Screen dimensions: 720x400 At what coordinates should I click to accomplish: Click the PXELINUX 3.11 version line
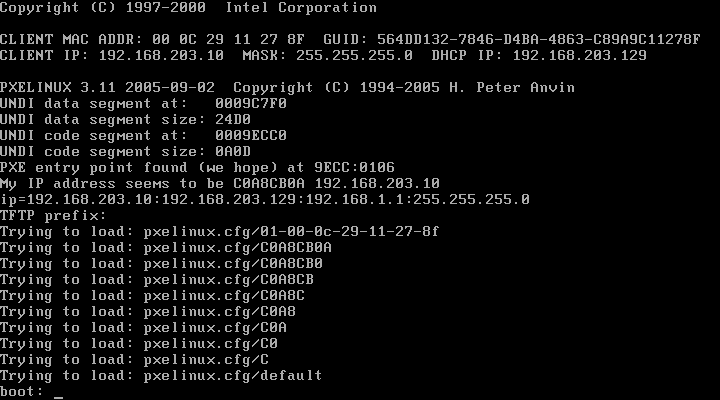click(x=287, y=87)
